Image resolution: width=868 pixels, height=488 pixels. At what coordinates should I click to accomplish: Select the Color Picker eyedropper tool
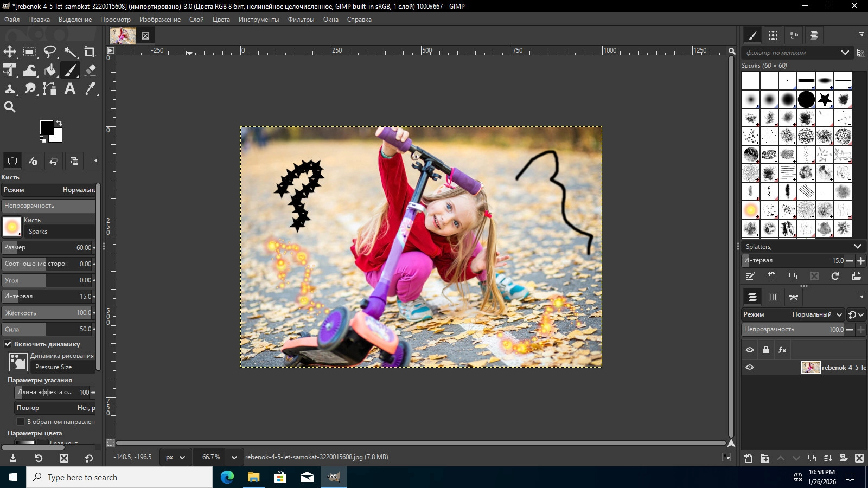click(x=90, y=89)
